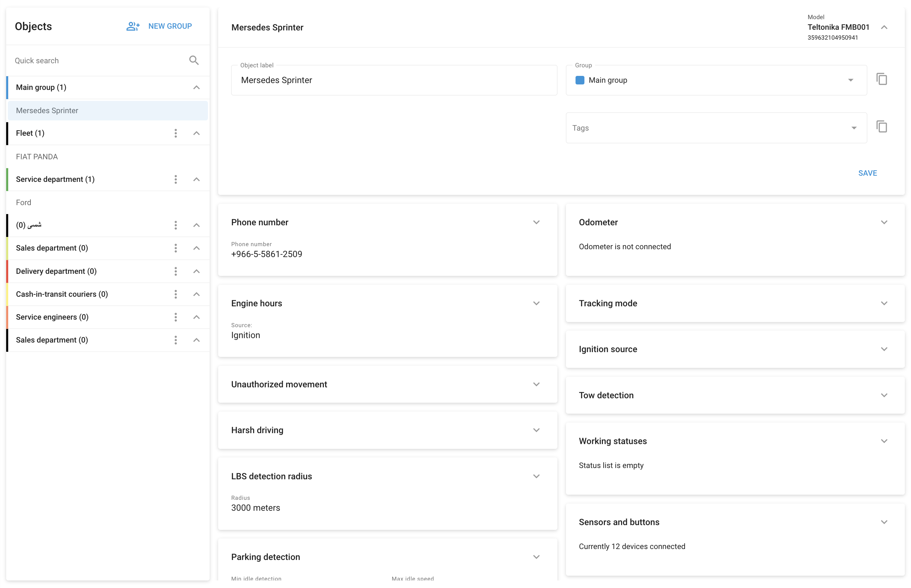Collapse the Main group list
The image size is (911, 588).
coord(196,88)
